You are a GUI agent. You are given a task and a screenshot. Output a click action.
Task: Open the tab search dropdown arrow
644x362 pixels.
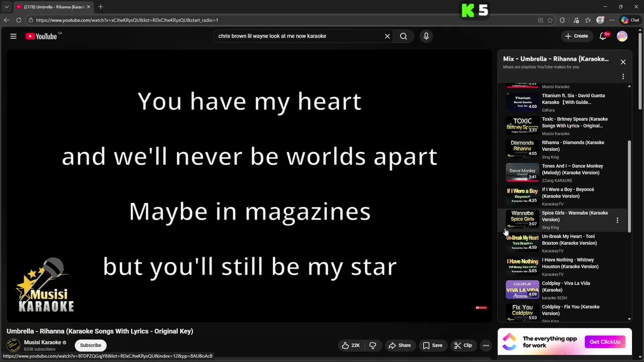pyautogui.click(x=7, y=7)
